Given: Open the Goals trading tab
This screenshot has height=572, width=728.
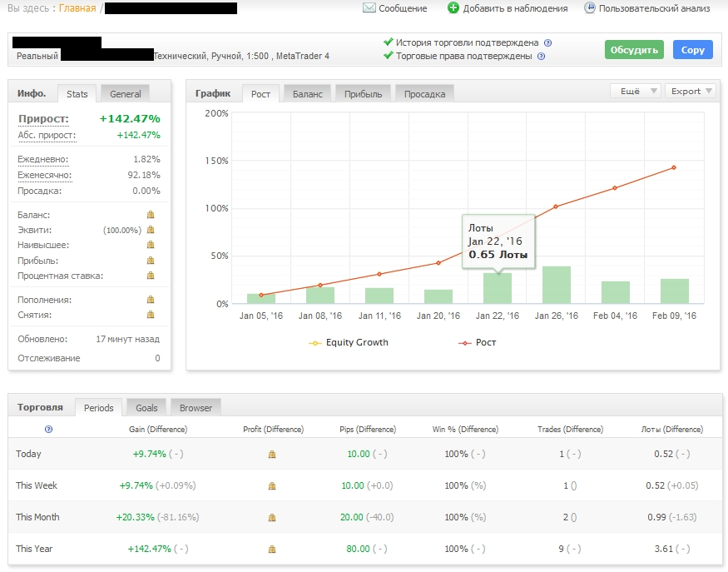Looking at the screenshot, I should [146, 407].
